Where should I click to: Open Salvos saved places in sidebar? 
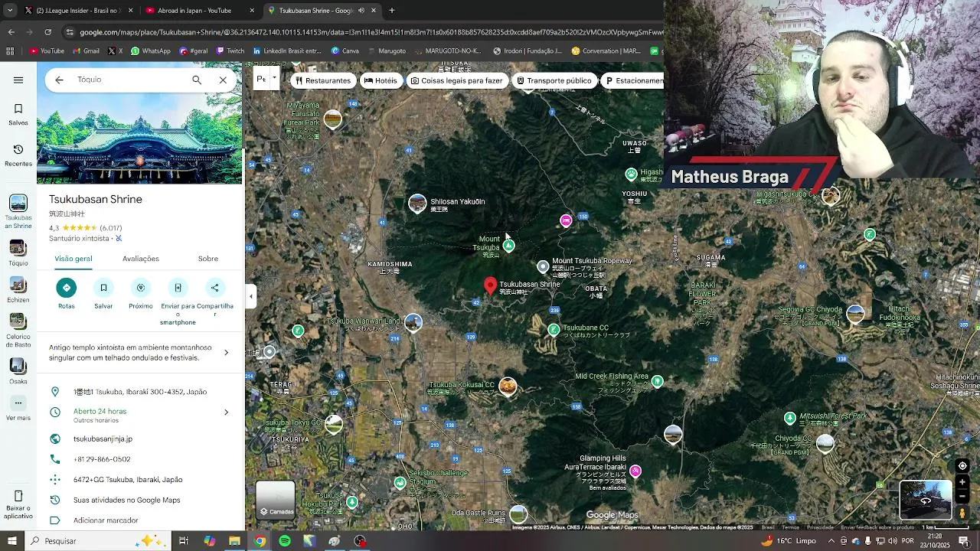tap(18, 115)
